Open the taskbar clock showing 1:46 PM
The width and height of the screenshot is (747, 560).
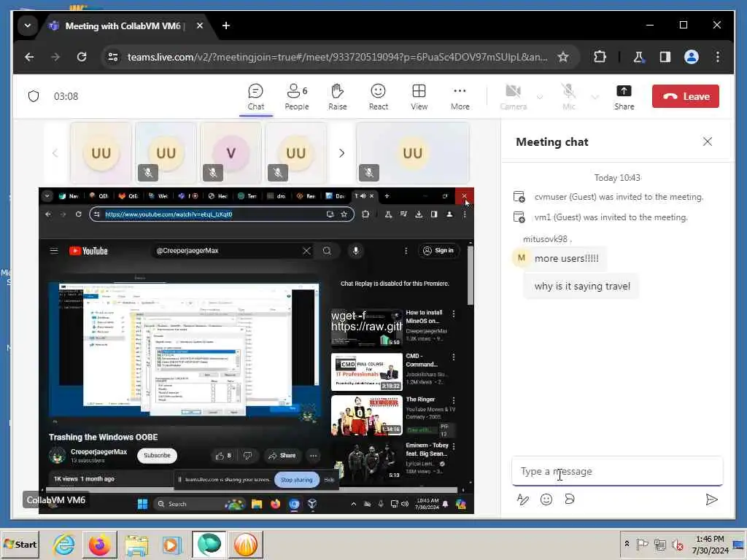(710, 544)
